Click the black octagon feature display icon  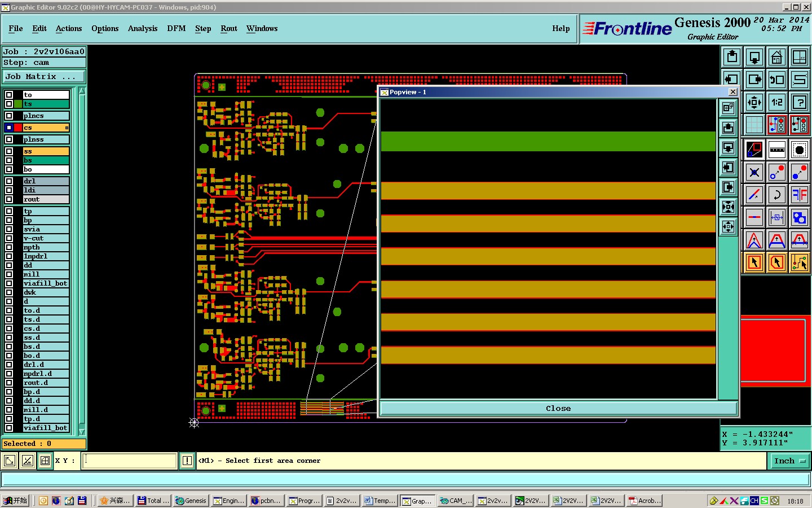pyautogui.click(x=800, y=150)
